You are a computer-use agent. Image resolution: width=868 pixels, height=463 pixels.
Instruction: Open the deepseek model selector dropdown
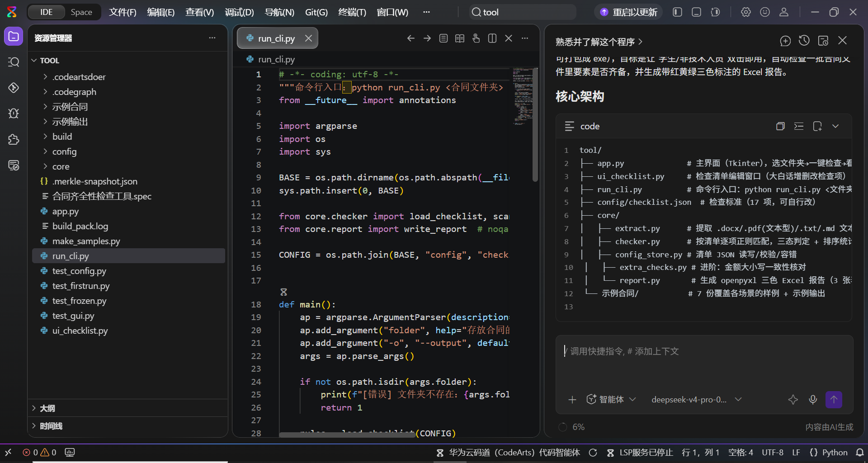click(696, 400)
